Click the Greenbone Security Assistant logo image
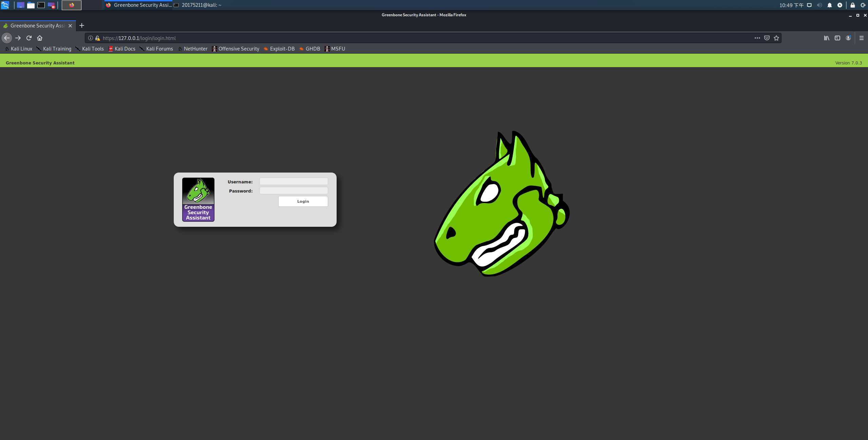Image resolution: width=868 pixels, height=440 pixels. click(198, 199)
